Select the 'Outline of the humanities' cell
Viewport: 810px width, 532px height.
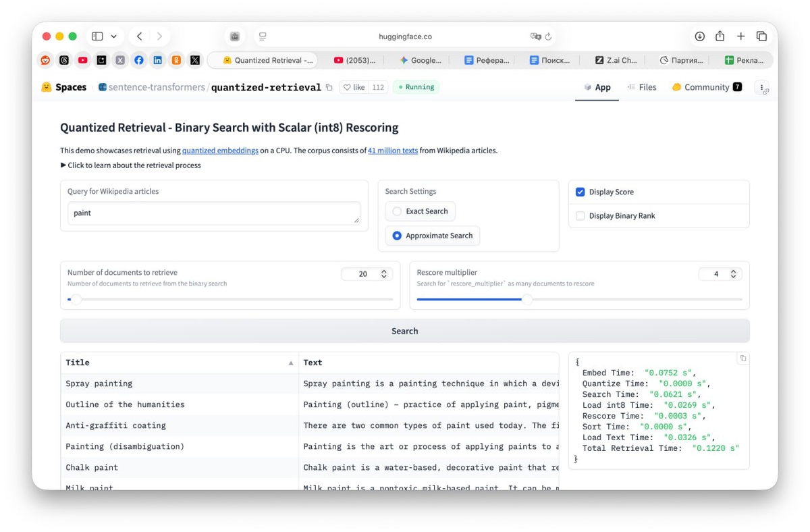180,404
